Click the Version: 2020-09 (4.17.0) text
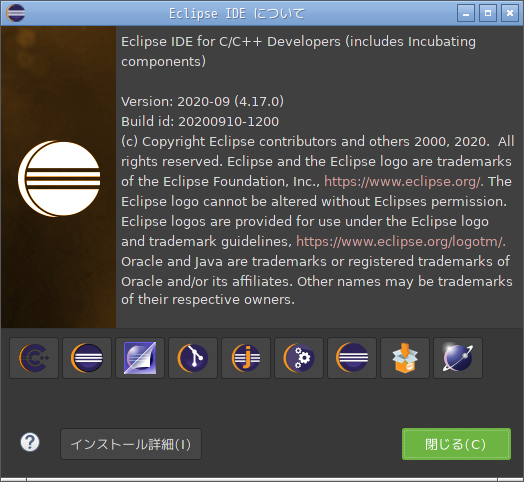 [x=203, y=101]
